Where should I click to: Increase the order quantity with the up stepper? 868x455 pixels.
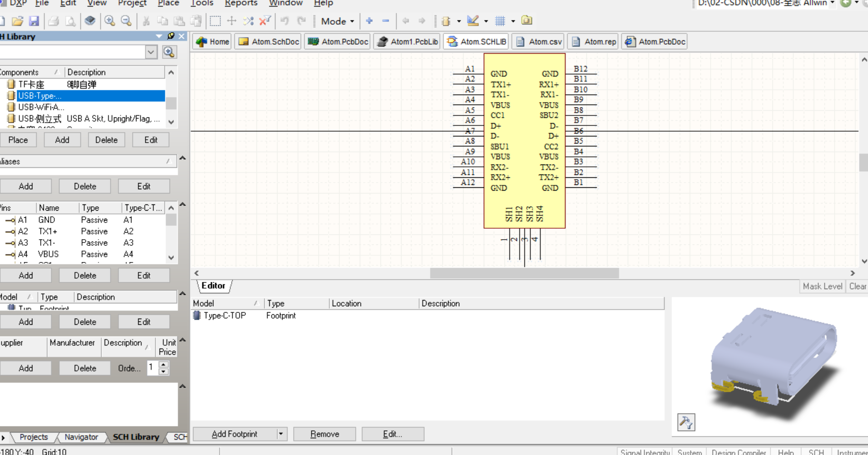[x=163, y=364]
